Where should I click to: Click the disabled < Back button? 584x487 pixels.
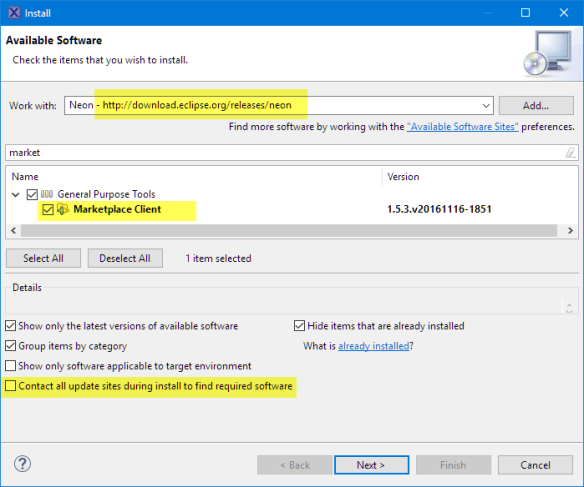click(x=295, y=465)
